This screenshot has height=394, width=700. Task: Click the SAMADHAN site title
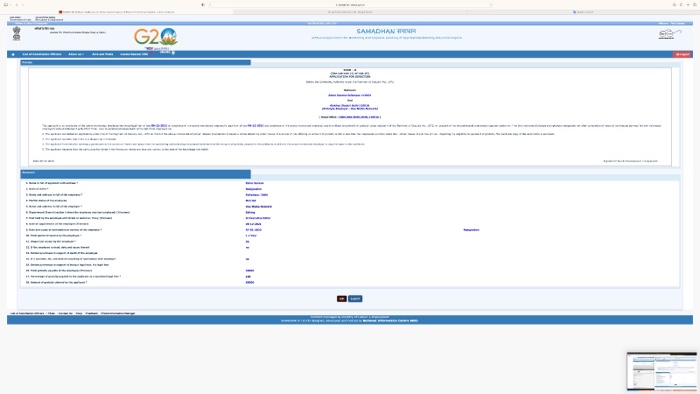[x=386, y=31]
